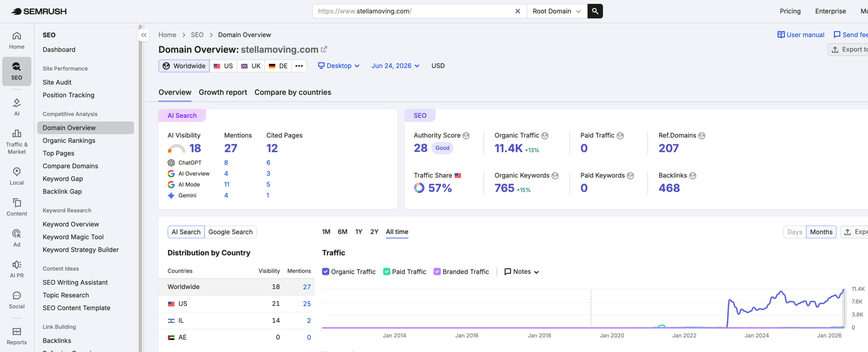Click inside the domain URL field
The image size is (868, 352).
pyautogui.click(x=412, y=11)
